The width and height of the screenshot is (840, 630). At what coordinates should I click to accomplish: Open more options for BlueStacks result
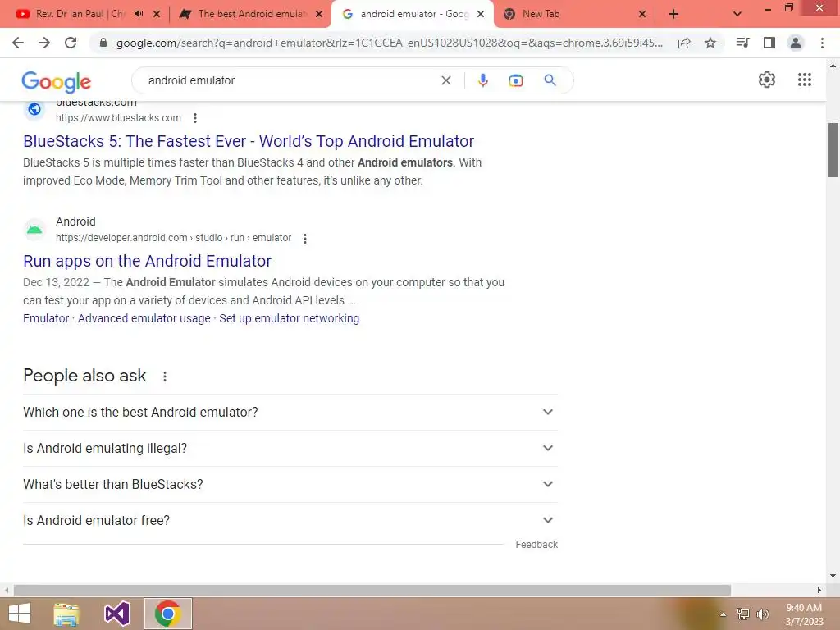195,118
